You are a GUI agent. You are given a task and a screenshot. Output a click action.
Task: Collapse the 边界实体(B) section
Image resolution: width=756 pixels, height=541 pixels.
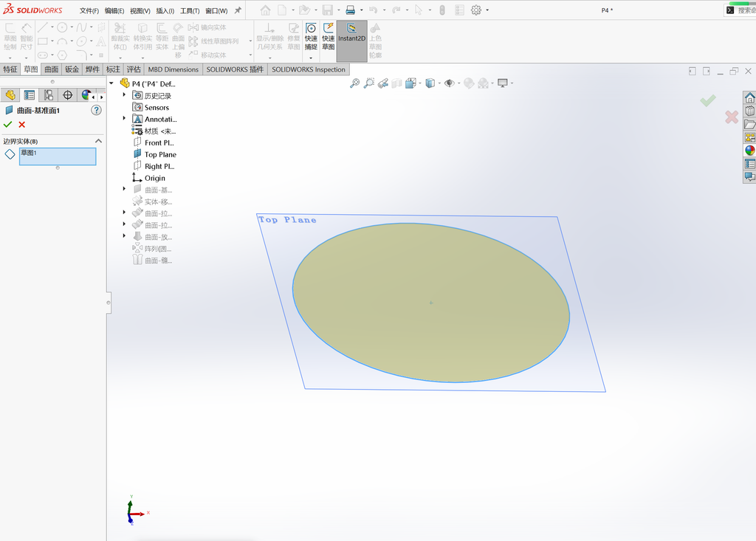(98, 141)
